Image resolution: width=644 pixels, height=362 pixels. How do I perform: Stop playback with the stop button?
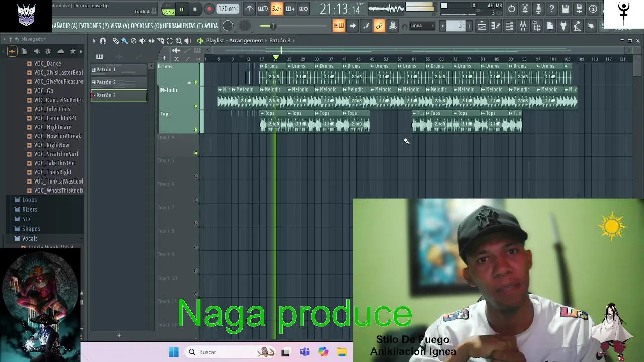[195, 9]
